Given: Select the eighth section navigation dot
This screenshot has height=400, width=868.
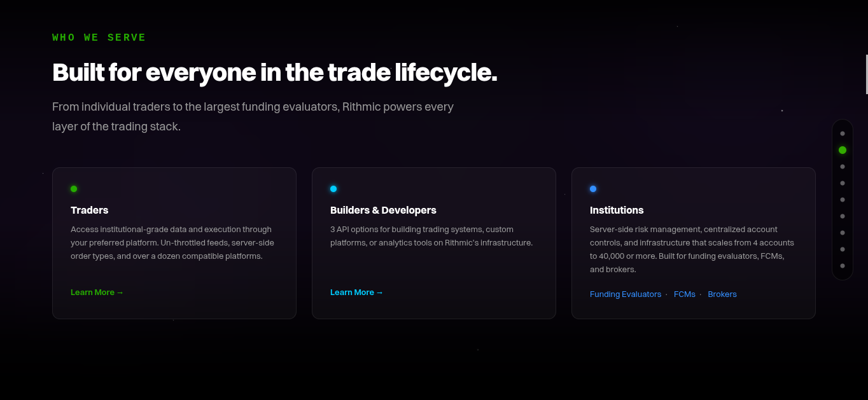Looking at the screenshot, I should click(x=843, y=249).
